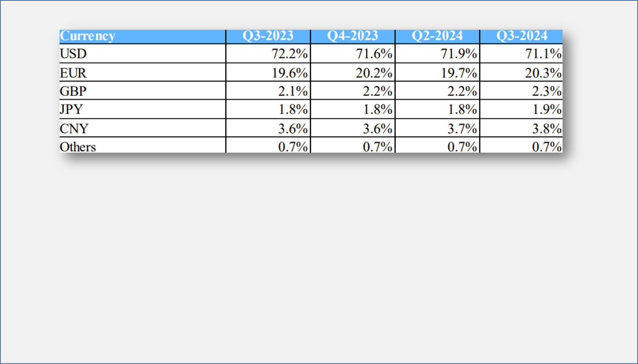Click EUR value 19.6% in Q3-2023
Screen dimensions: 638x364
pyautogui.click(x=289, y=73)
